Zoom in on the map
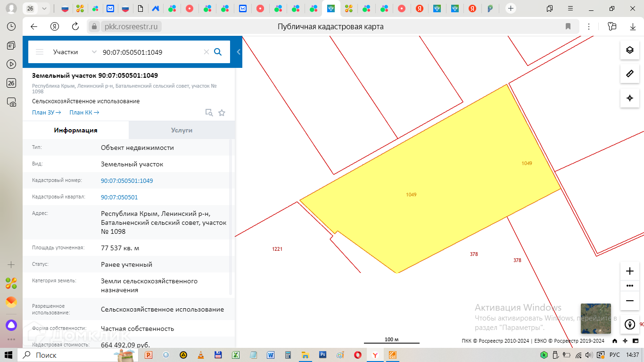The image size is (644, 362). tap(629, 271)
